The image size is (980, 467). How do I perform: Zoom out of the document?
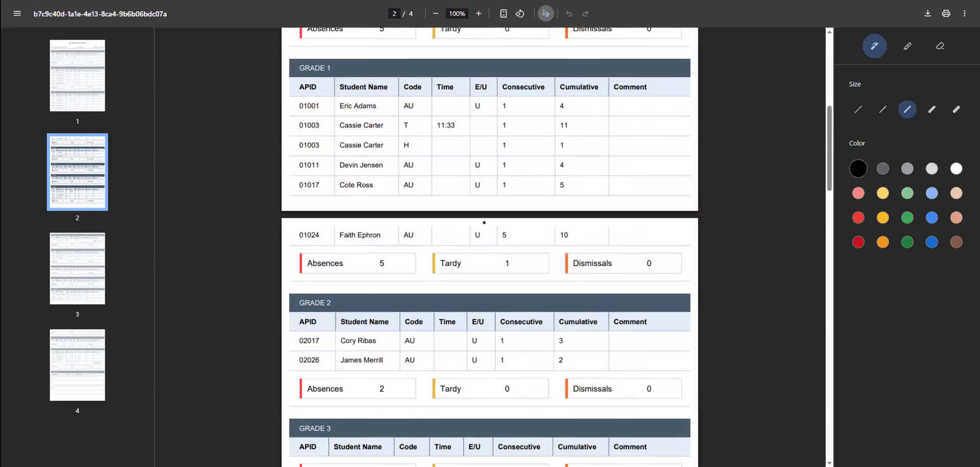click(x=435, y=14)
